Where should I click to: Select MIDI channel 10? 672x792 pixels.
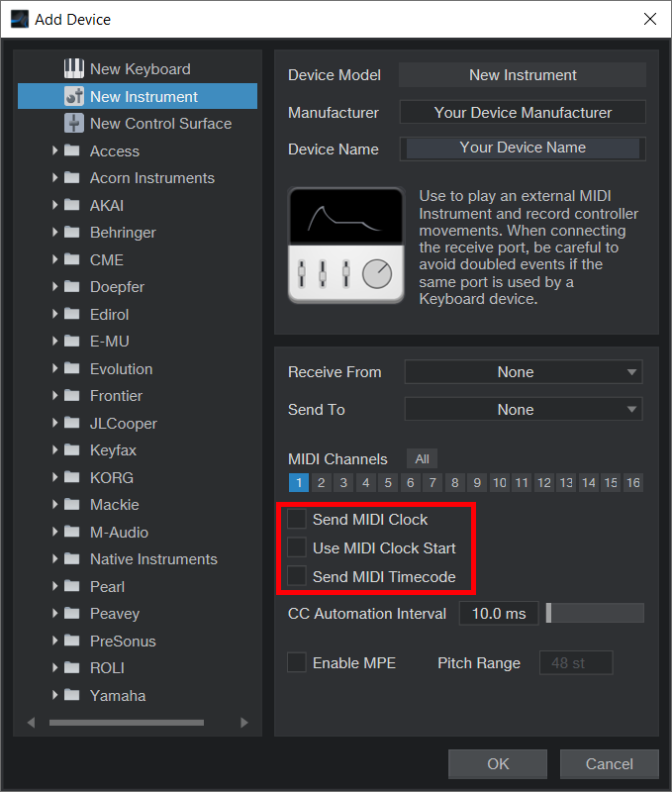pyautogui.click(x=500, y=483)
